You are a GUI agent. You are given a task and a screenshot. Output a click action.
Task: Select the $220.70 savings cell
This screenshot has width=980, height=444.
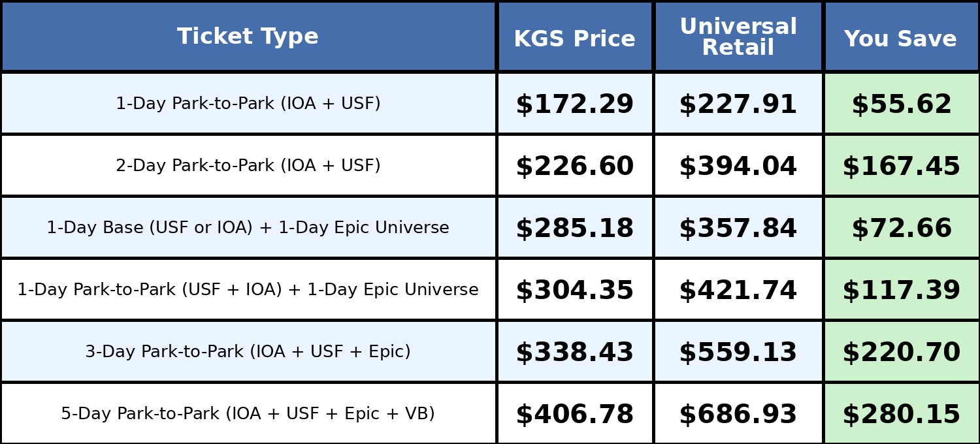click(x=901, y=353)
